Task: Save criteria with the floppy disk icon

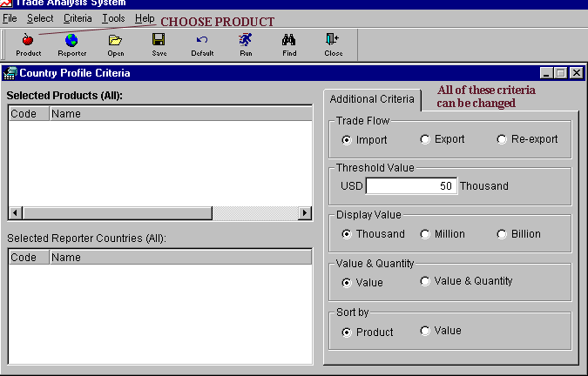Action: click(x=159, y=40)
